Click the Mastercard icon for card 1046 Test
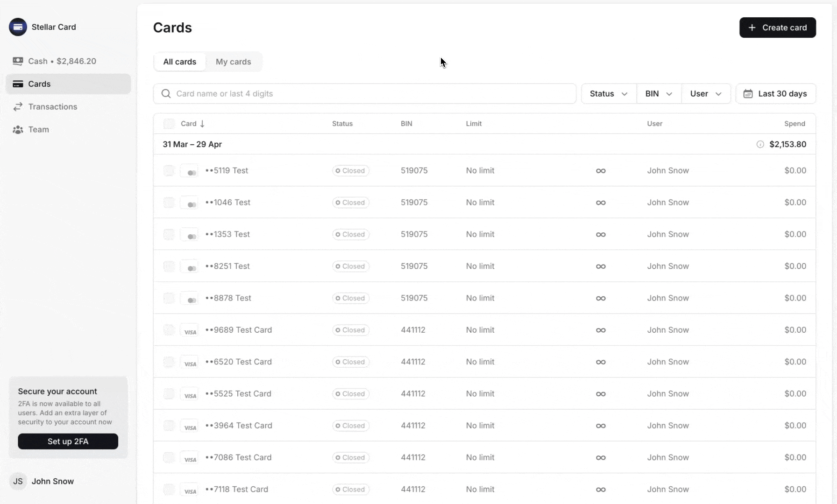This screenshot has height=504, width=837. [189, 203]
